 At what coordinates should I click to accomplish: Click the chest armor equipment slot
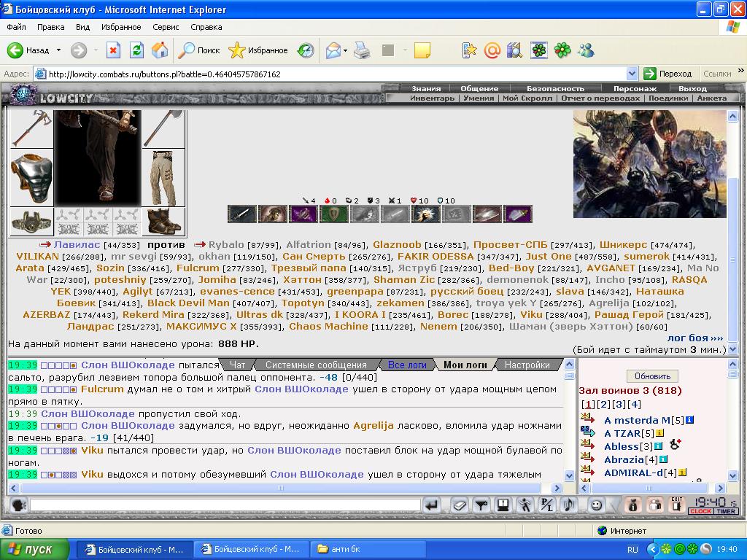[x=31, y=178]
